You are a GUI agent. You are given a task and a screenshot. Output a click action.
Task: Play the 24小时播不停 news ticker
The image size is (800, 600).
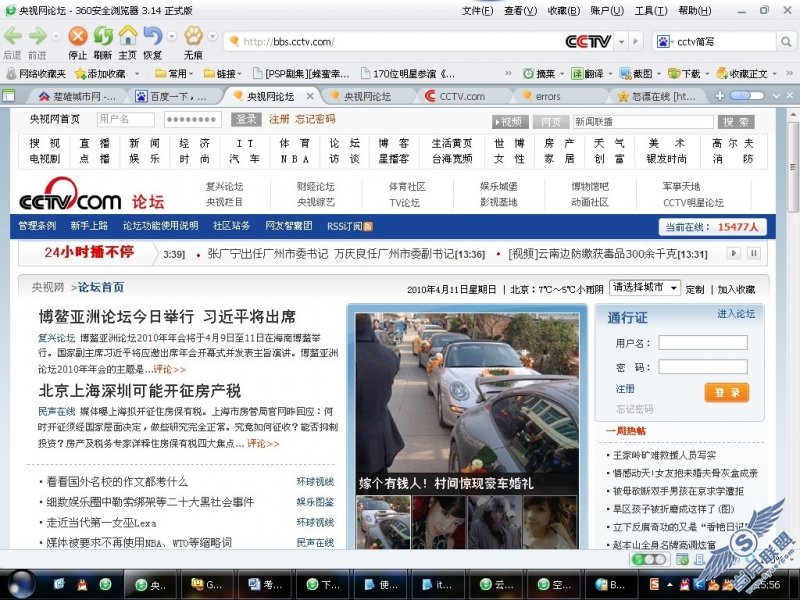coord(734,253)
